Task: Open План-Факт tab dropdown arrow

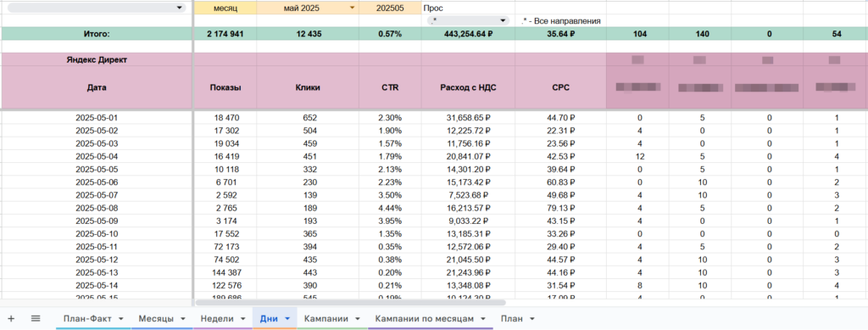Action: pos(120,319)
